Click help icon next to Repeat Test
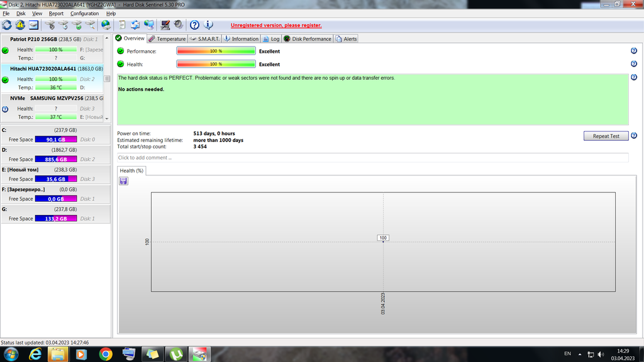The image size is (644, 362). point(634,136)
